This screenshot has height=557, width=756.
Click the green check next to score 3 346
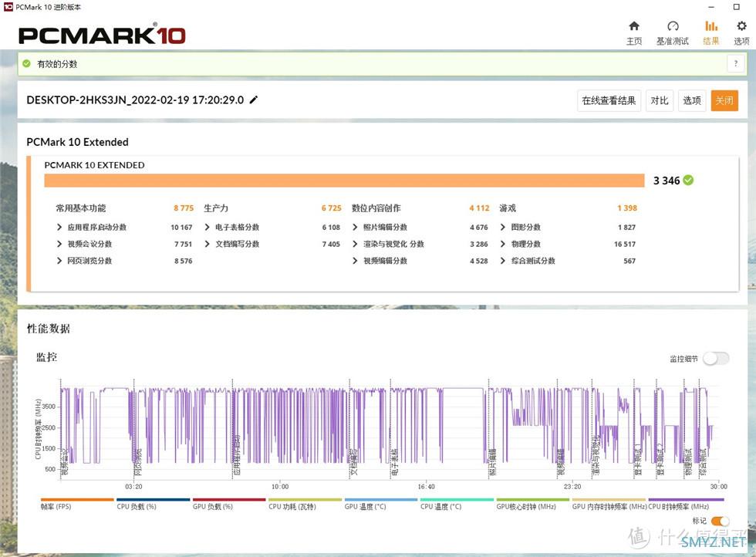tap(688, 181)
